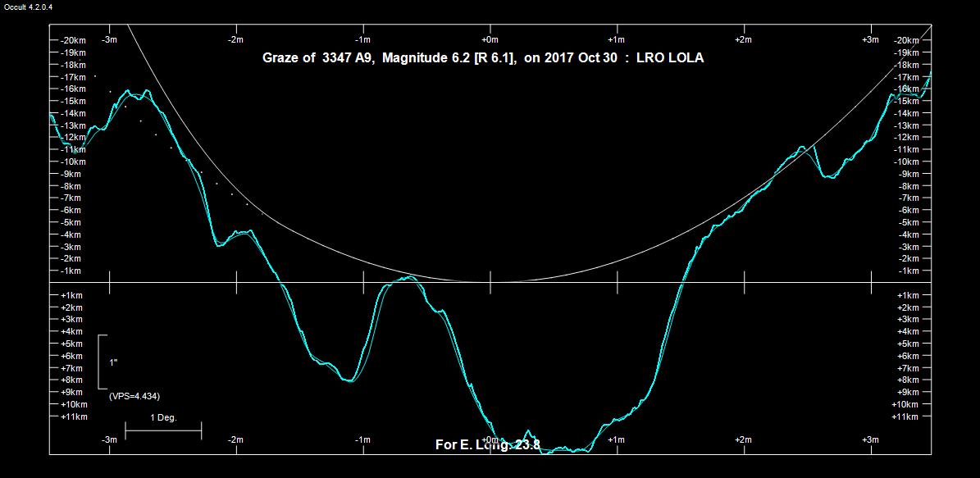
Task: Click the 1 Deg. horizontal scale bar
Action: [x=163, y=429]
